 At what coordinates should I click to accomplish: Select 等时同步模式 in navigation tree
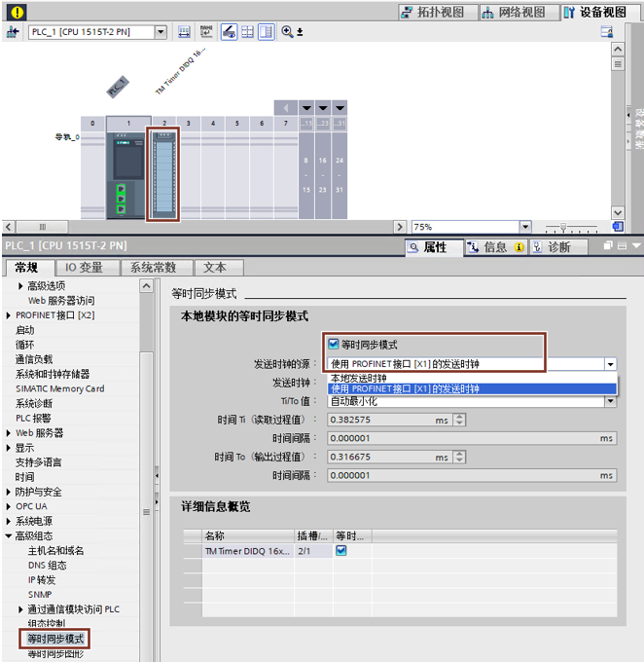click(x=55, y=639)
